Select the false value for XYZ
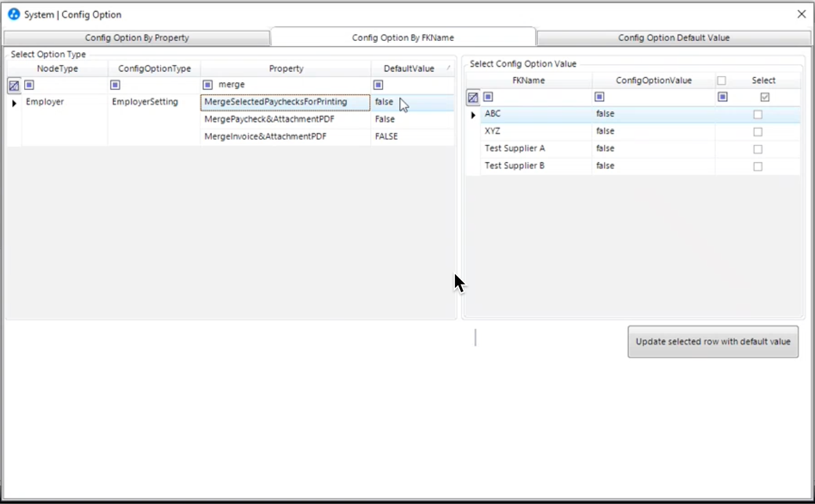This screenshot has width=815, height=504. (x=653, y=131)
